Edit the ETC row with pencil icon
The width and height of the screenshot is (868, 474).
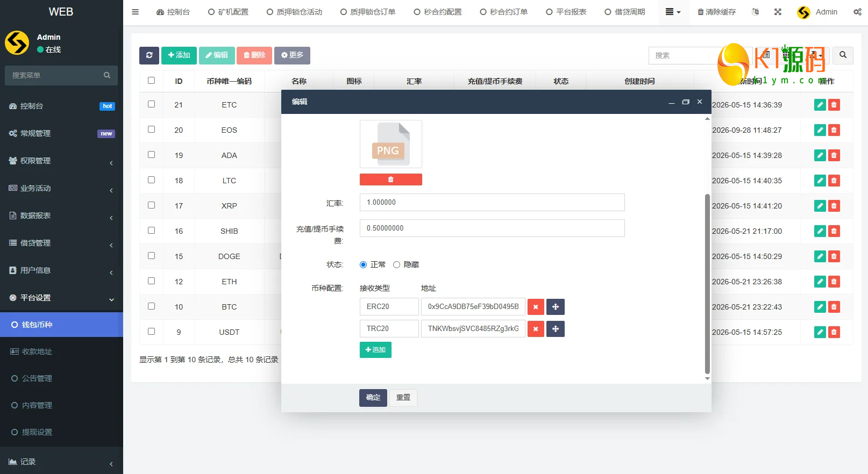coord(820,105)
